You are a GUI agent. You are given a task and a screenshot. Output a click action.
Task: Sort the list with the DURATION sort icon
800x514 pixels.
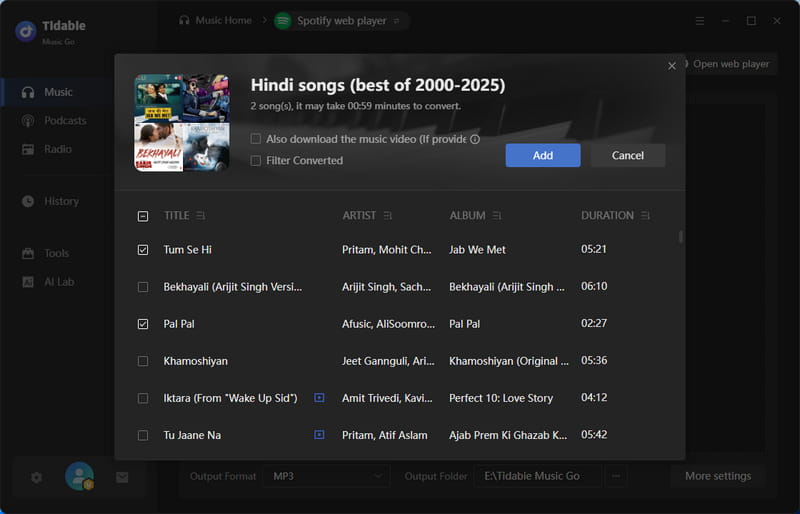[x=645, y=216]
